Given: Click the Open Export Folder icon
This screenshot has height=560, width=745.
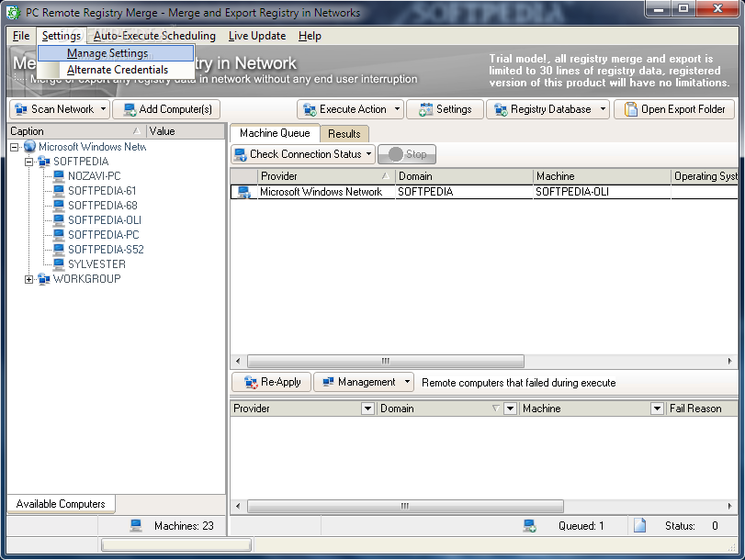Looking at the screenshot, I should coord(630,109).
